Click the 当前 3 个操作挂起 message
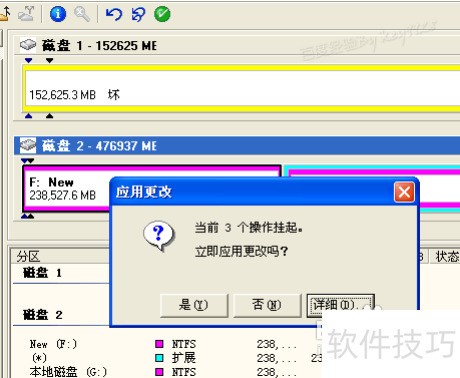460x378 pixels. click(249, 228)
